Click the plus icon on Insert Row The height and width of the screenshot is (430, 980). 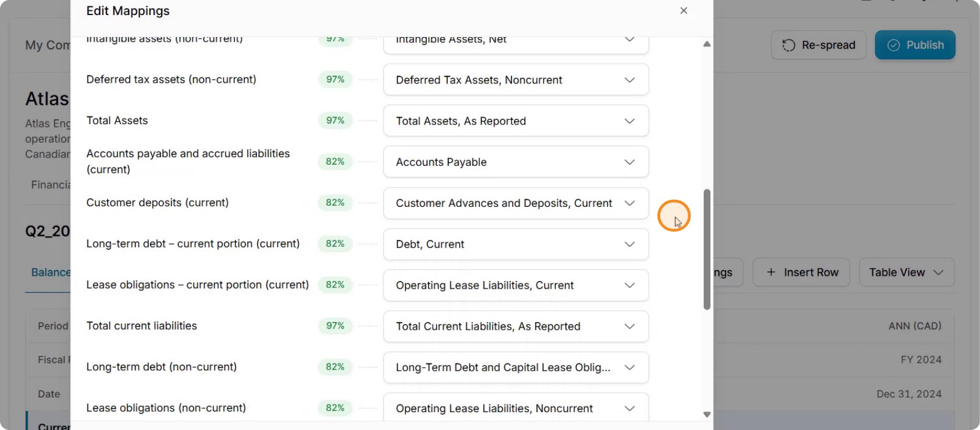point(771,272)
